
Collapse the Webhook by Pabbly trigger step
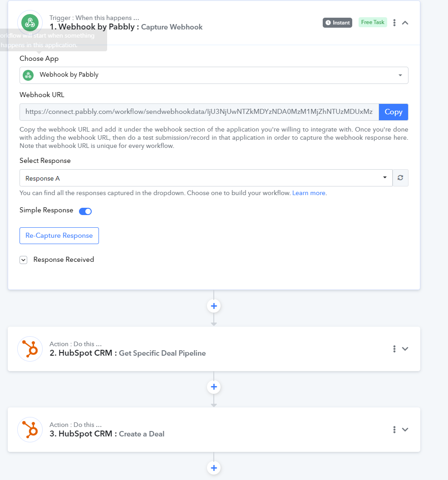coord(405,23)
